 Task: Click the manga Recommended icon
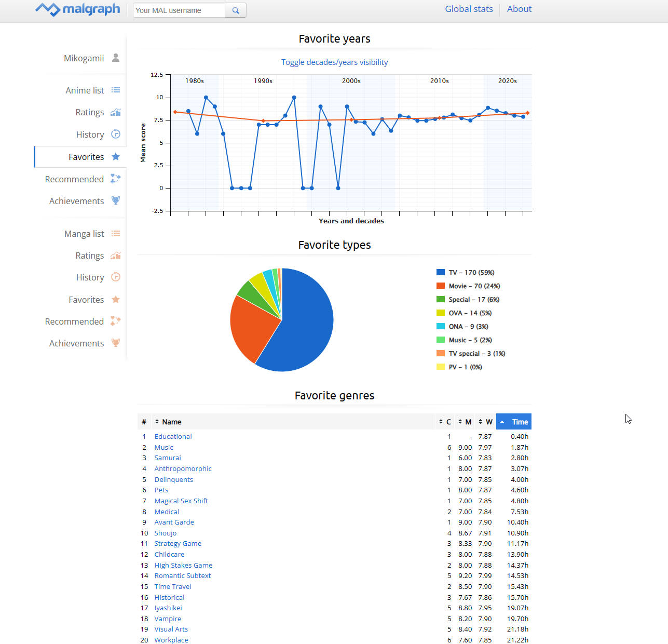point(116,321)
